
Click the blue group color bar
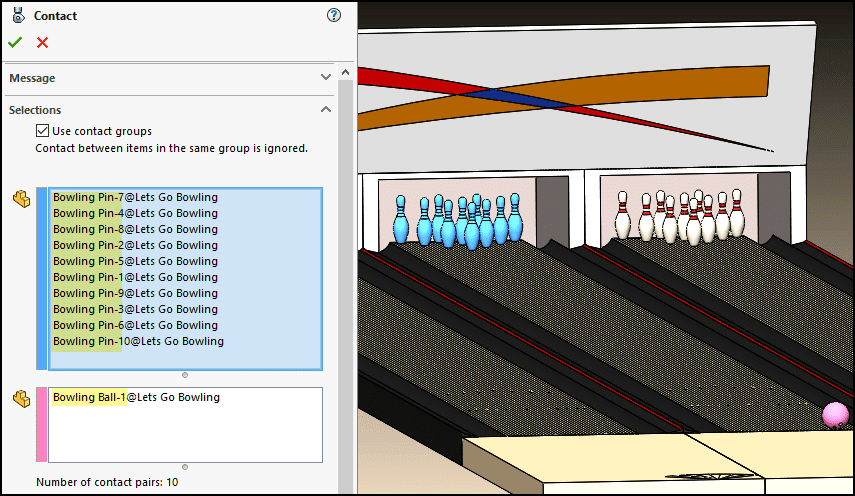click(41, 279)
